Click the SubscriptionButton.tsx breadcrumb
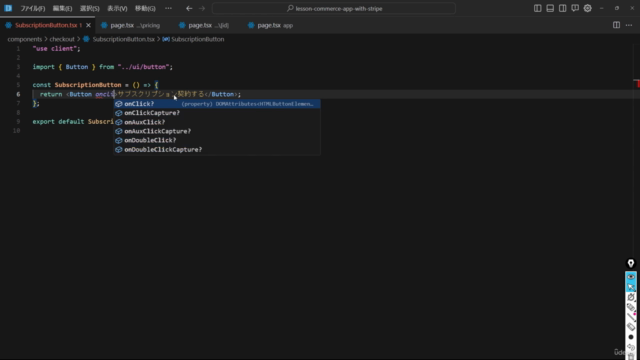 pos(123,39)
